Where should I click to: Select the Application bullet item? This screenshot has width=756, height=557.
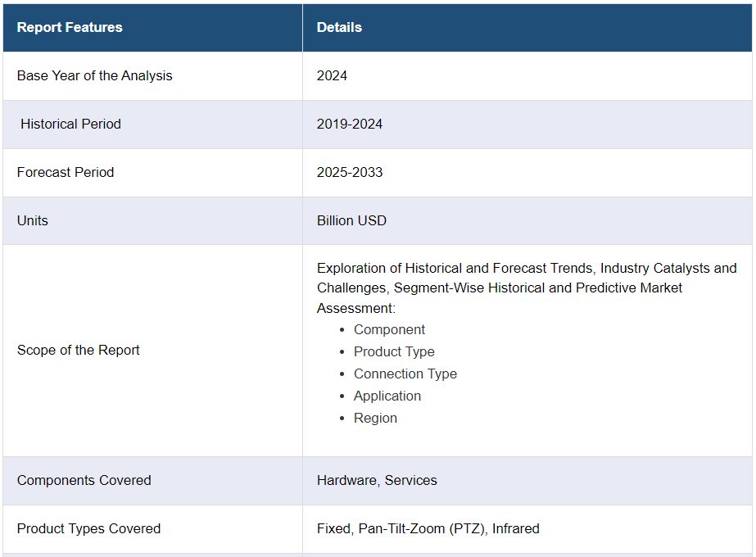387,396
